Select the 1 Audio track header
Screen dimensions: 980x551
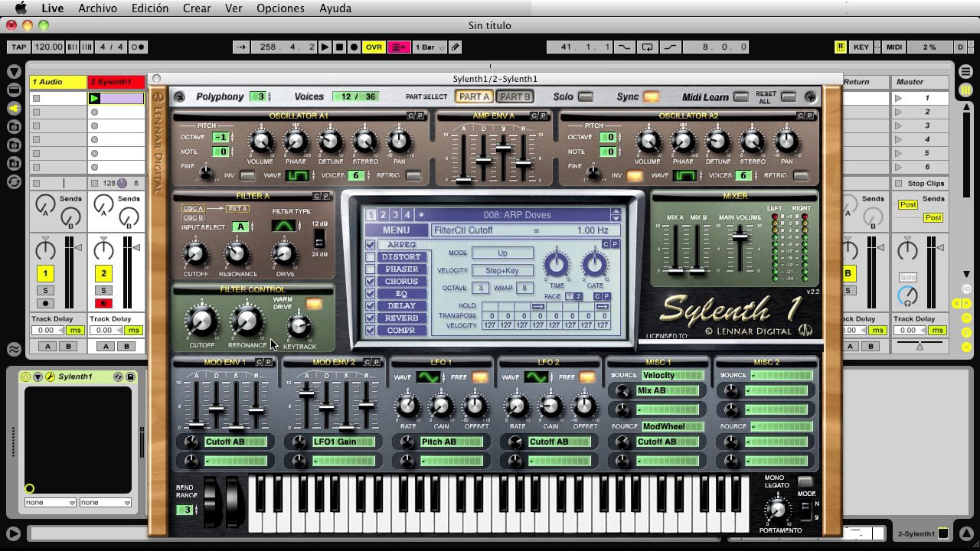[58, 82]
